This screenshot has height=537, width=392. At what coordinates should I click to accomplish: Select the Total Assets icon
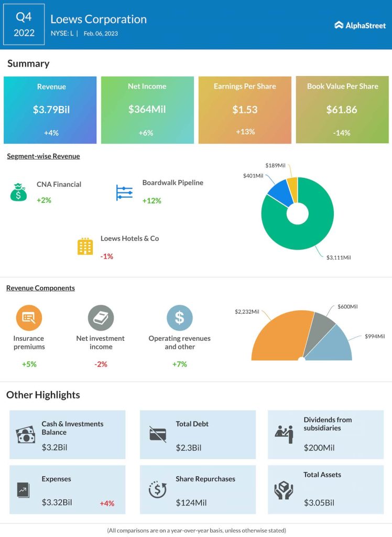coord(284,490)
